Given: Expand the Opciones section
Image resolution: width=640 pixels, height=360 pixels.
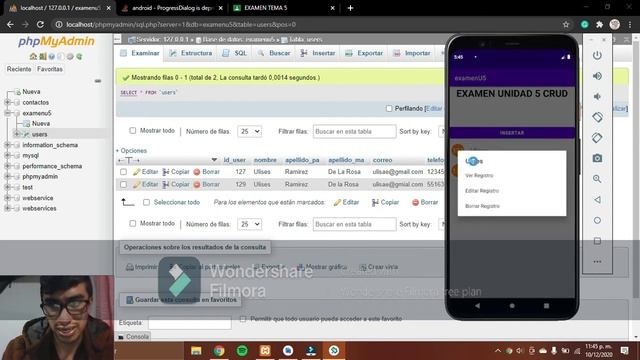Looking at the screenshot, I should tap(131, 151).
